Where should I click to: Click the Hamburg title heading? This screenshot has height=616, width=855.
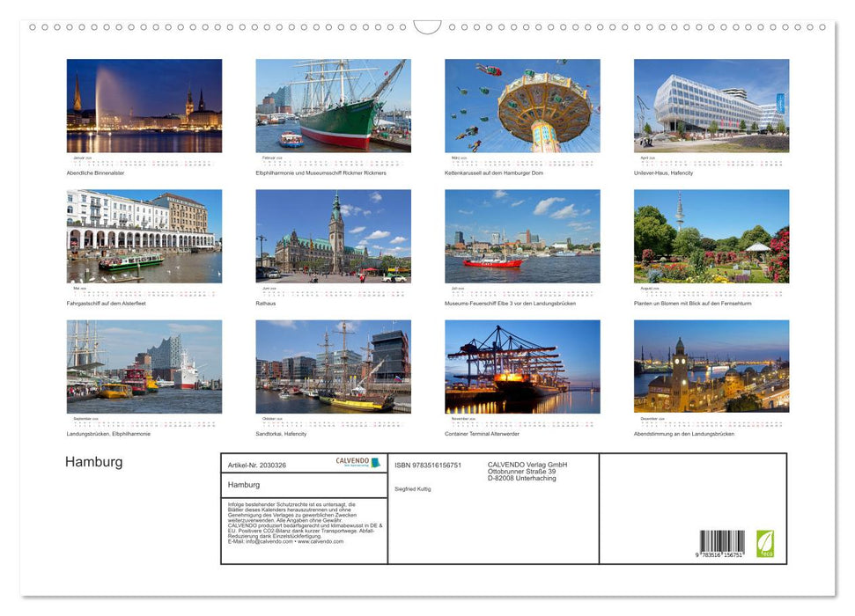(93, 461)
